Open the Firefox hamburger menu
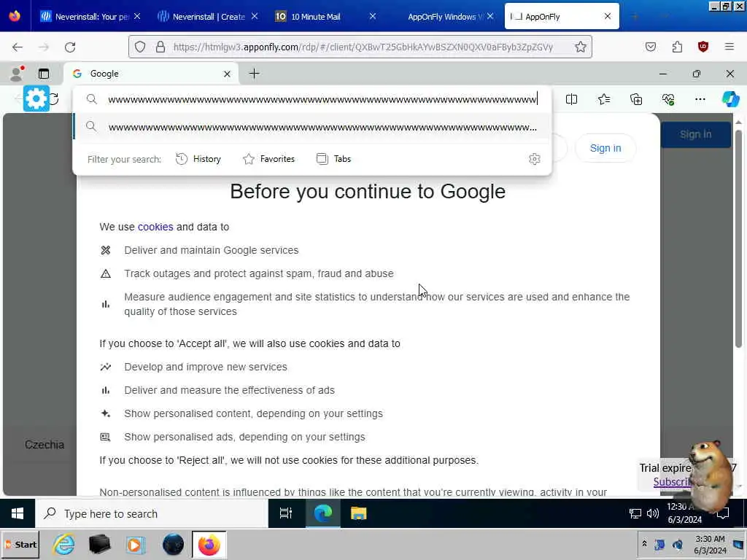Image resolution: width=747 pixels, height=560 pixels. (729, 47)
